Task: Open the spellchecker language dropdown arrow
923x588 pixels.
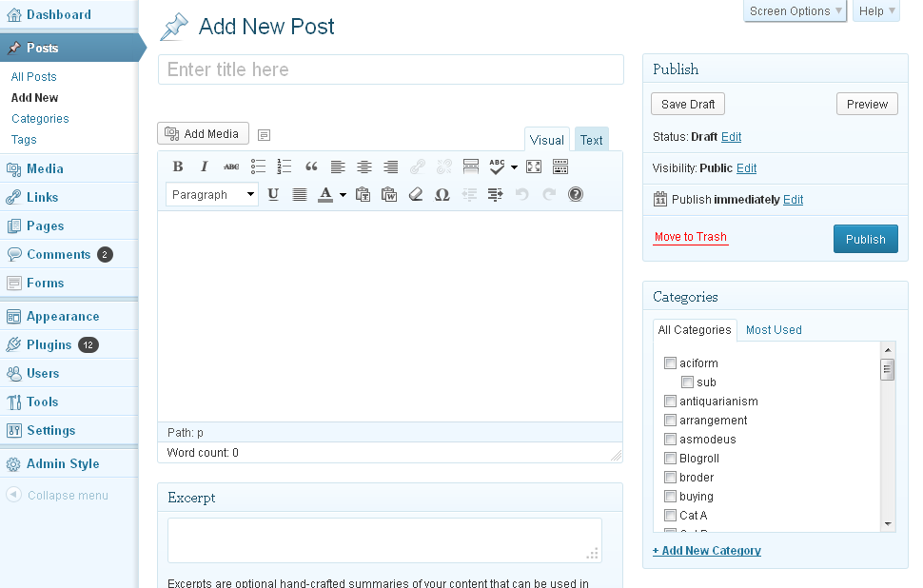Action: tap(514, 167)
